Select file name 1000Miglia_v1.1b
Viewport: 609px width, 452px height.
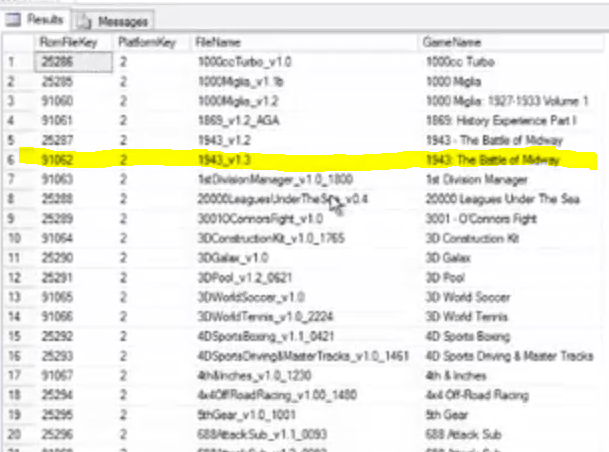tap(240, 82)
